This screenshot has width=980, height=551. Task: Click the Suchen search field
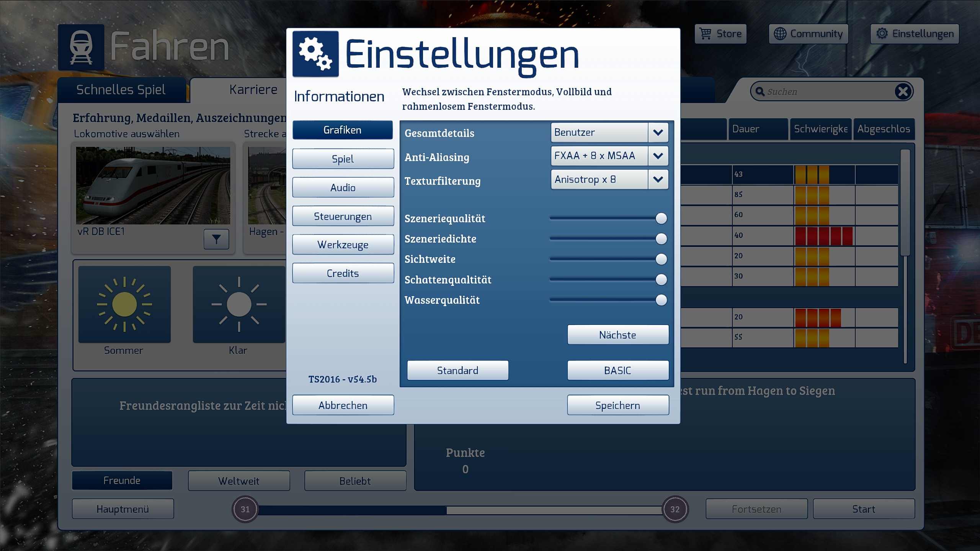(x=827, y=92)
